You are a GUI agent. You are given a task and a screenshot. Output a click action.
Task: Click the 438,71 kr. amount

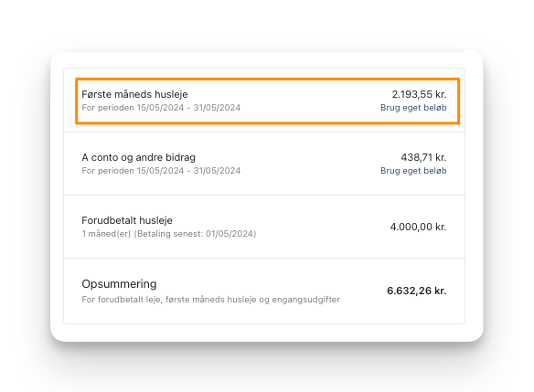(423, 157)
